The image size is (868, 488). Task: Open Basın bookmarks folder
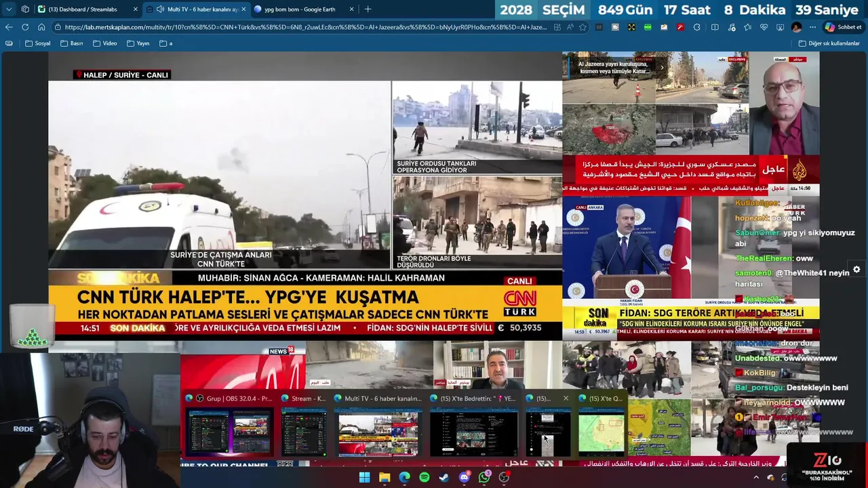(x=71, y=43)
